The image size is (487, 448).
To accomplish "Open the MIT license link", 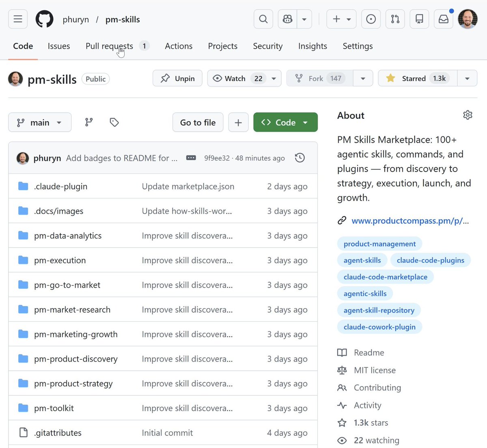I will (375, 370).
